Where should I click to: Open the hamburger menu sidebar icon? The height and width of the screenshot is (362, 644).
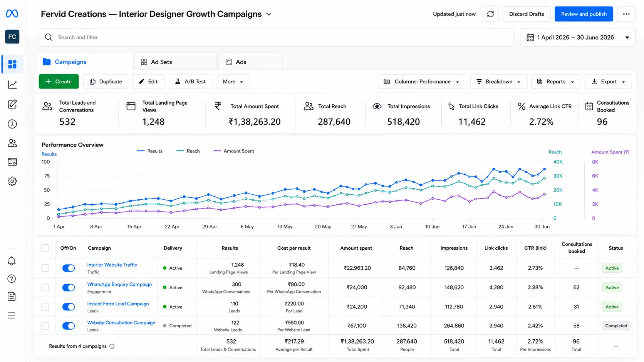[x=12, y=315]
